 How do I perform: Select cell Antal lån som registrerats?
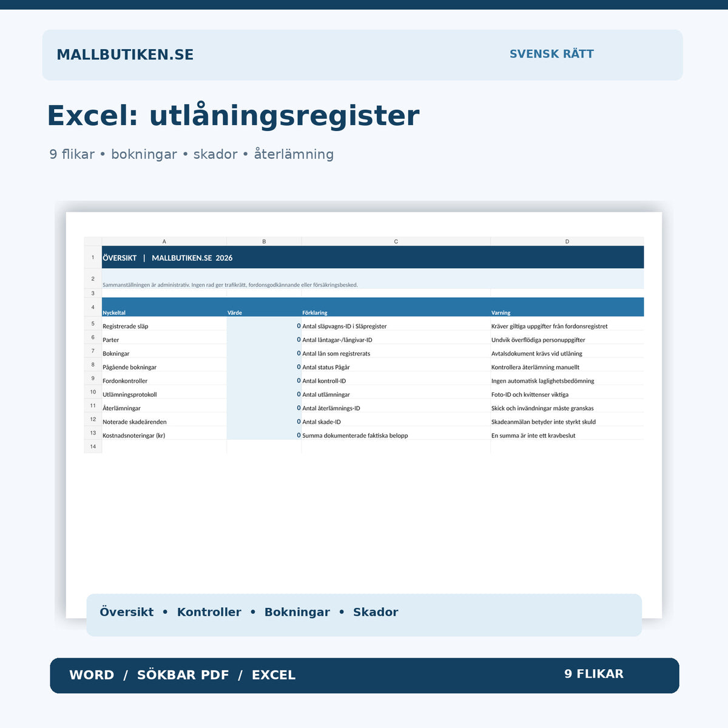[x=396, y=351]
